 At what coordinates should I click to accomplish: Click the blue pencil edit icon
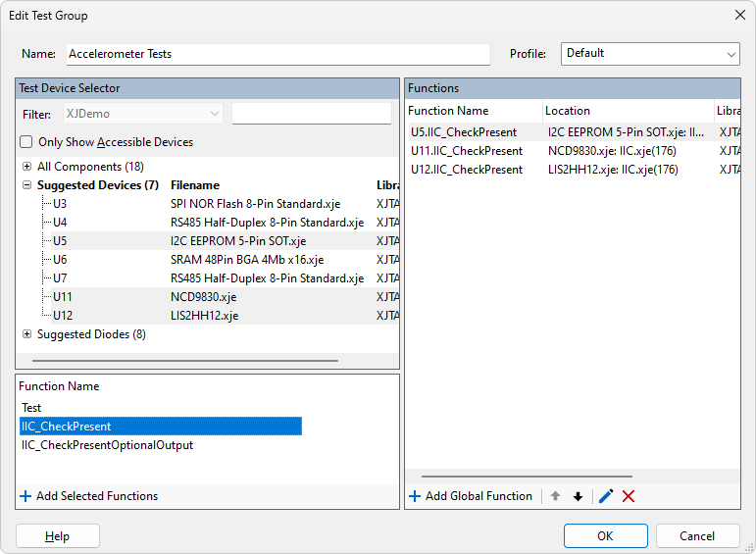click(x=606, y=496)
